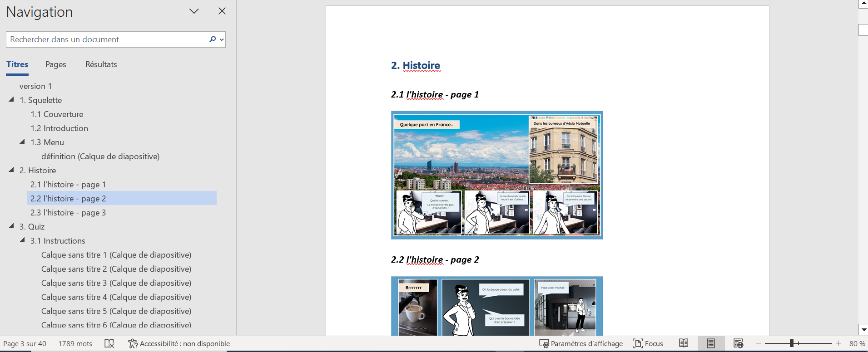Jump to '1.2 Introduction' heading
The image size is (868, 352).
point(60,128)
